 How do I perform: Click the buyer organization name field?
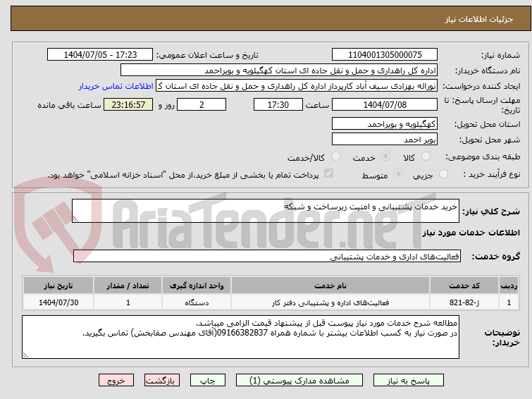click(279, 70)
